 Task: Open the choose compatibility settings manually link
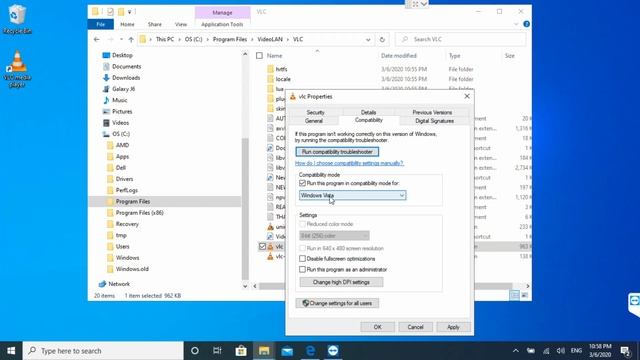pyautogui.click(x=349, y=163)
